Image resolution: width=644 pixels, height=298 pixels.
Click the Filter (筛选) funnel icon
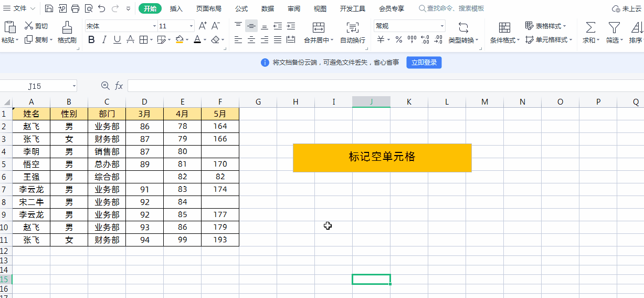614,27
